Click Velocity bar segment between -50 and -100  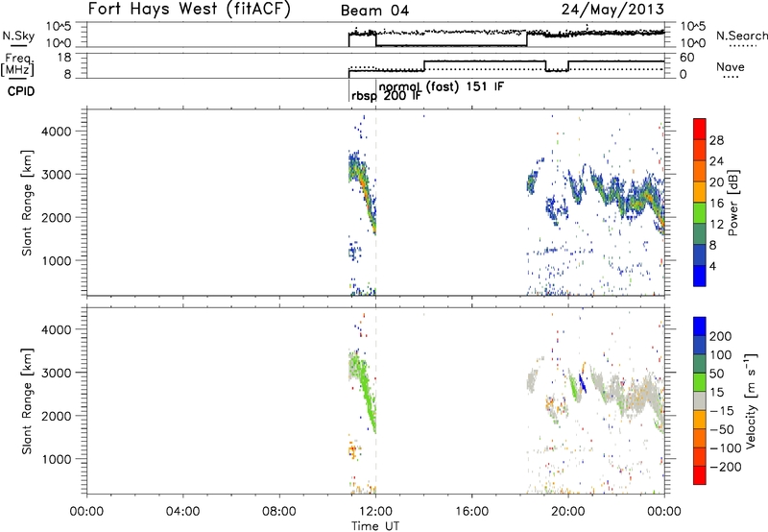[x=700, y=438]
